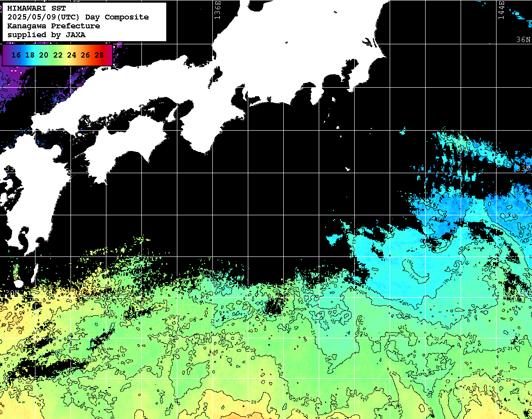Click the 22 label on the temperature scale

[x=58, y=55]
